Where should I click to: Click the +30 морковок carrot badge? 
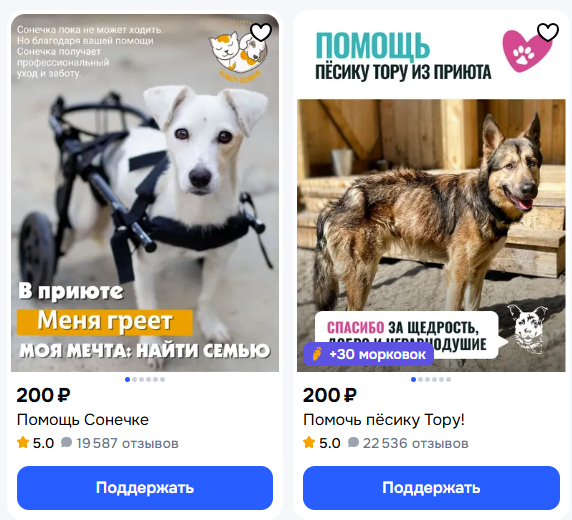368,354
